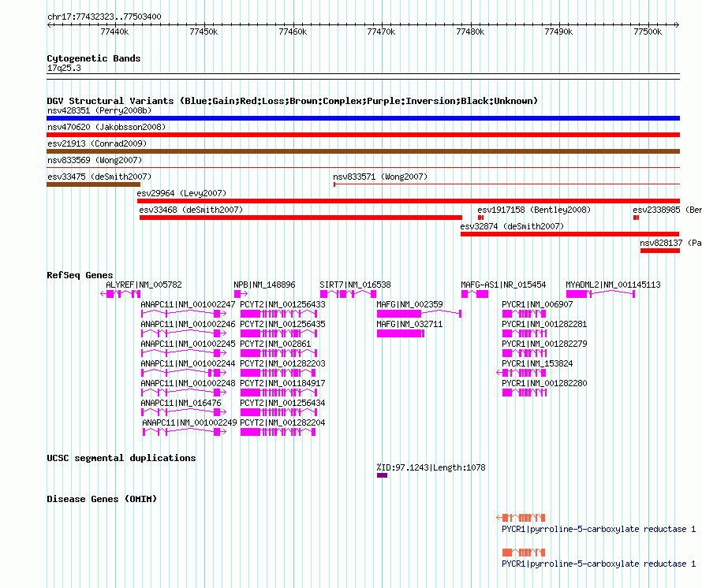
Task: Click the 77500k ruler position label
Action: (x=648, y=32)
